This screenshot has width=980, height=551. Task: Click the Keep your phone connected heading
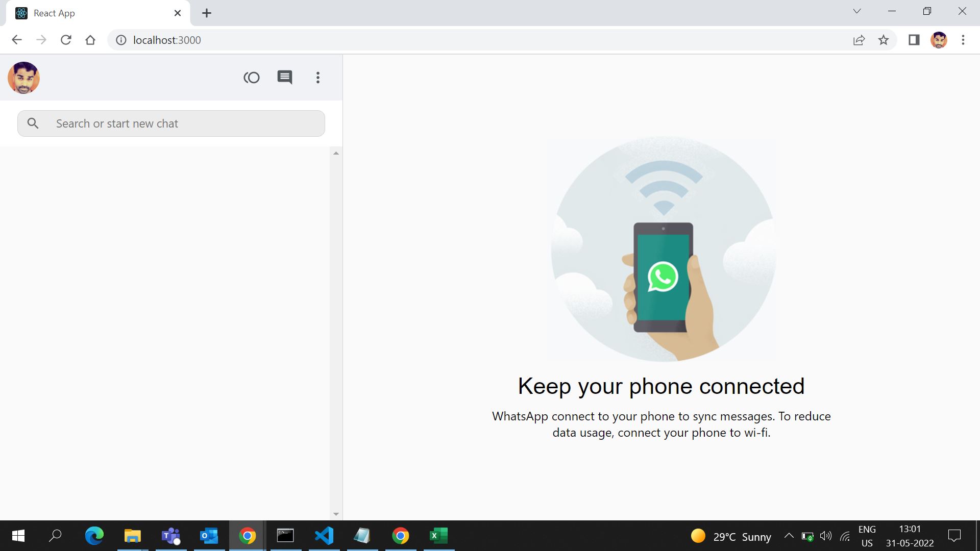[661, 386]
